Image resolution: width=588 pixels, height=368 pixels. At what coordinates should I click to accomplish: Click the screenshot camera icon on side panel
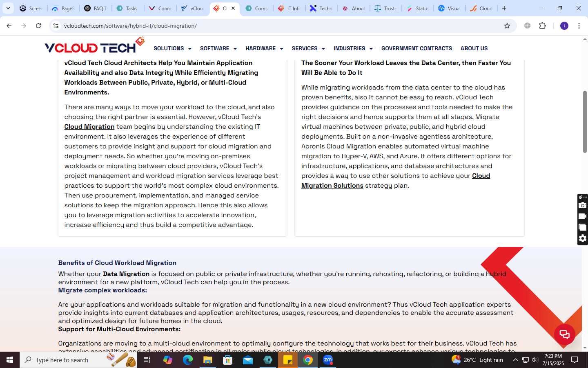pyautogui.click(x=583, y=205)
